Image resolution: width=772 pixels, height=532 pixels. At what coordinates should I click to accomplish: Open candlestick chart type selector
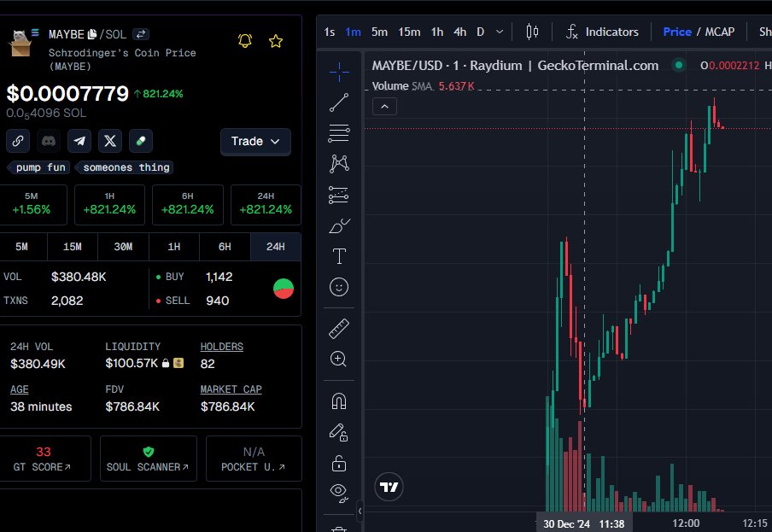click(532, 32)
